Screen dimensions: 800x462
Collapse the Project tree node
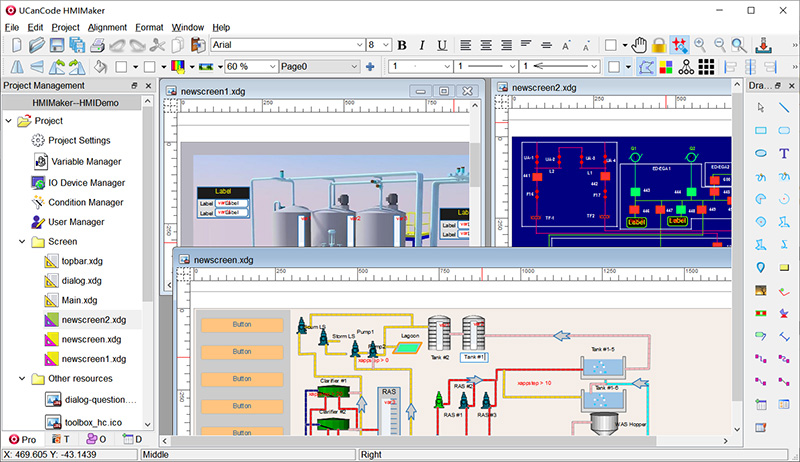pos(9,121)
